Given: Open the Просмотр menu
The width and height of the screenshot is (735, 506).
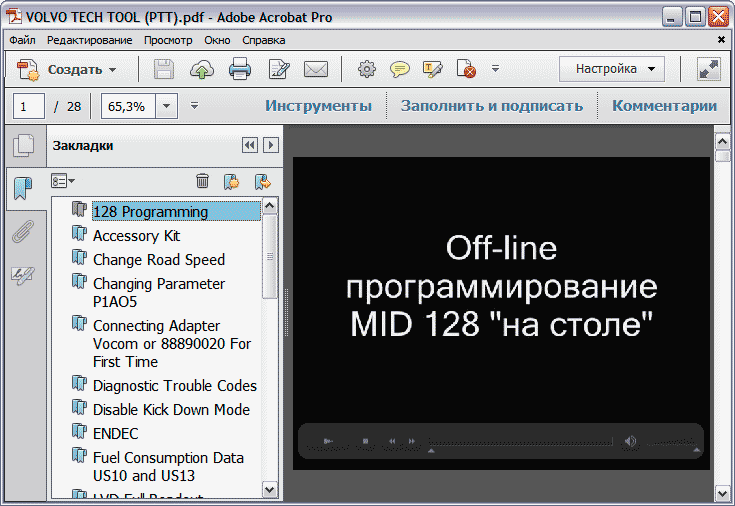Looking at the screenshot, I should (168, 40).
